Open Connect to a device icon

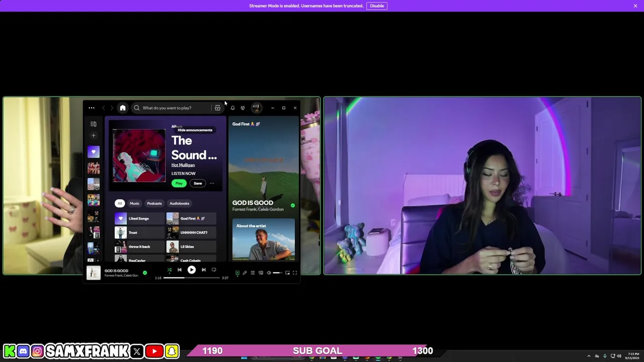point(261,273)
